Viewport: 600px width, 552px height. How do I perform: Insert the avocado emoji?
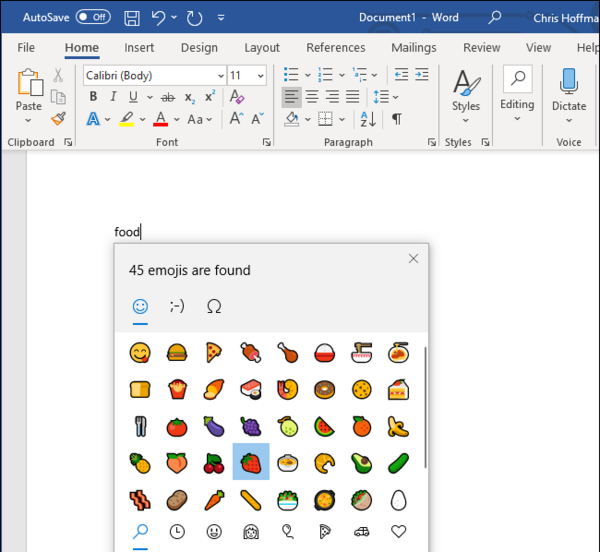pos(361,463)
